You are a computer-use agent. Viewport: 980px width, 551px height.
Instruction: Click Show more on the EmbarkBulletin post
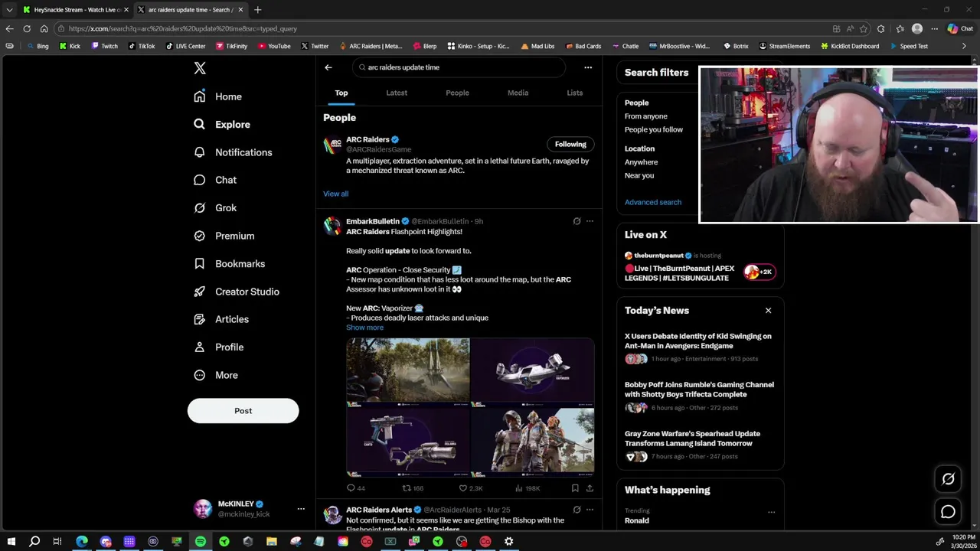pos(364,328)
